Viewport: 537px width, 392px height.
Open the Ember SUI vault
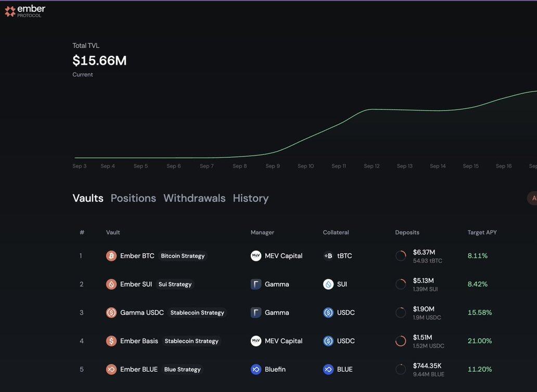click(x=136, y=284)
